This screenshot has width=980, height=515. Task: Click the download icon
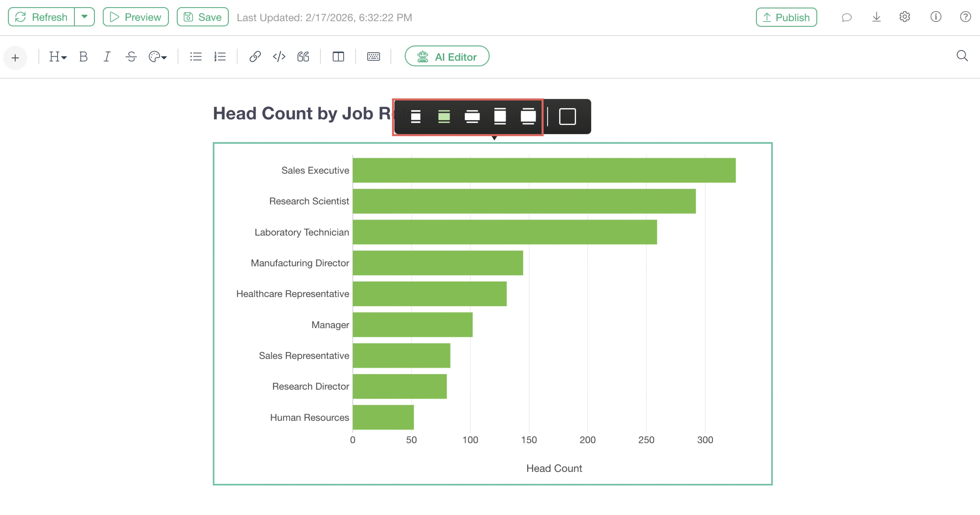(876, 17)
